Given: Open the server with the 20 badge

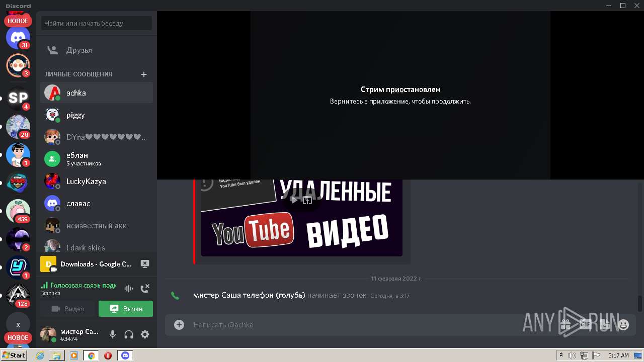Looking at the screenshot, I should [x=18, y=126].
